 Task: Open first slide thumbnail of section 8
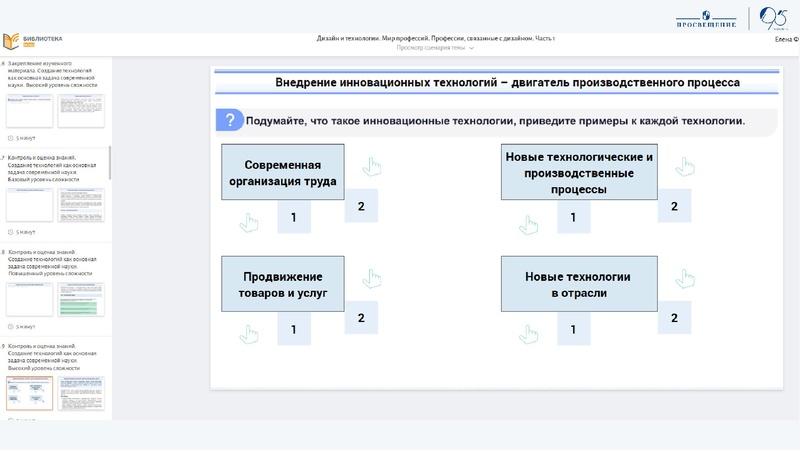pyautogui.click(x=30, y=299)
